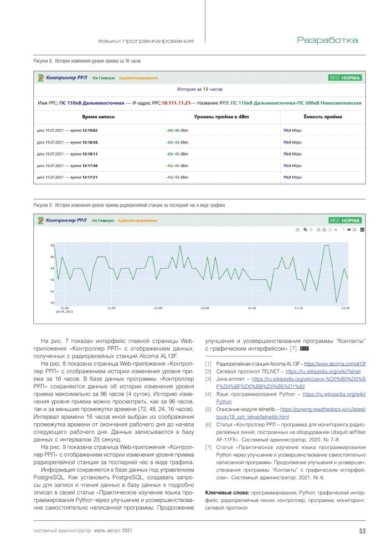Click the 12:00 tick label on graph axis

point(158,308)
